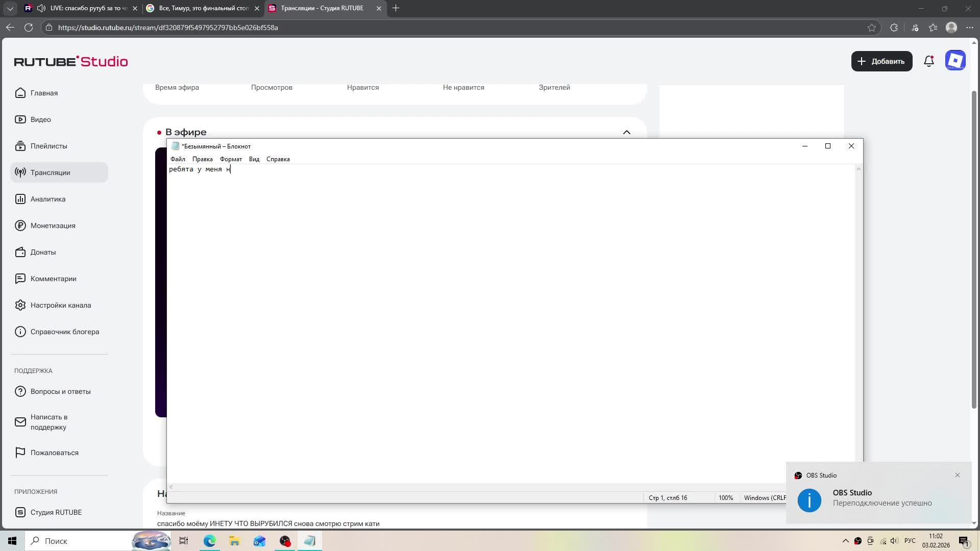This screenshot has width=980, height=551.
Task: Collapse the В эфире section chevron
Action: tap(627, 132)
